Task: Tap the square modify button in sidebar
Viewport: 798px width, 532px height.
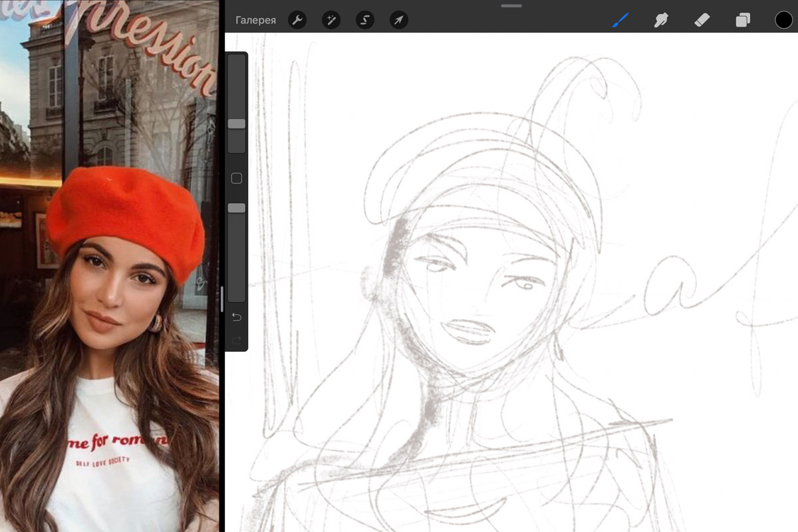Action: (x=236, y=178)
